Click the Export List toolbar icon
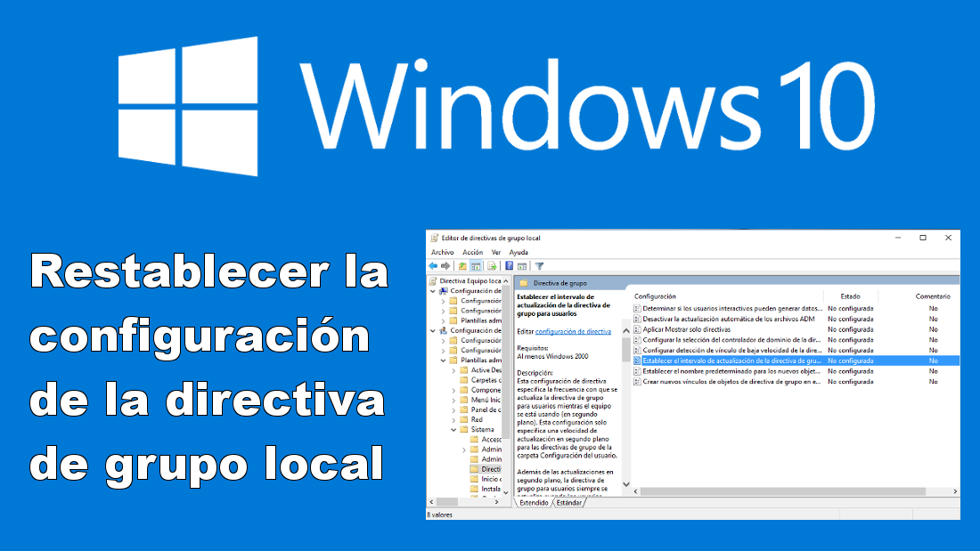The width and height of the screenshot is (980, 551). tap(492, 266)
